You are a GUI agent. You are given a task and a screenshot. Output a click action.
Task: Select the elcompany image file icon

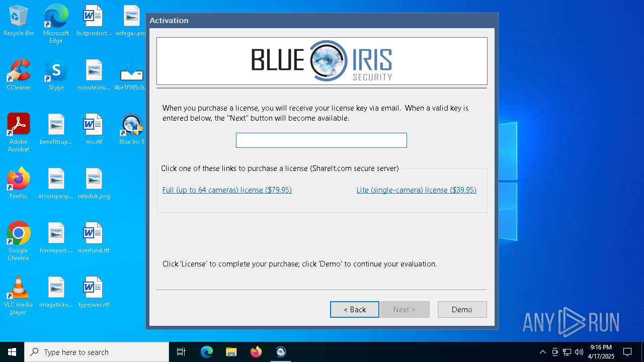[x=56, y=184]
